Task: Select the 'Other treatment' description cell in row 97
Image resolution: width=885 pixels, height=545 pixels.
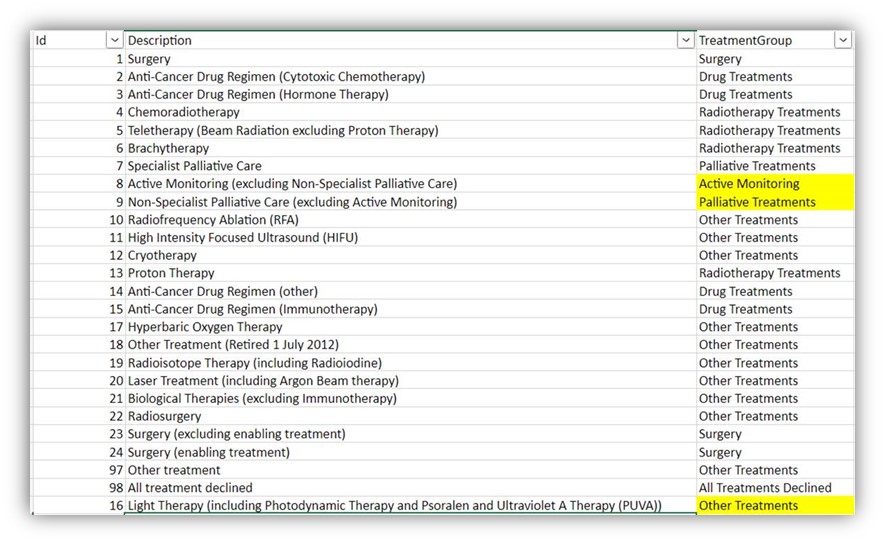Action: point(410,470)
